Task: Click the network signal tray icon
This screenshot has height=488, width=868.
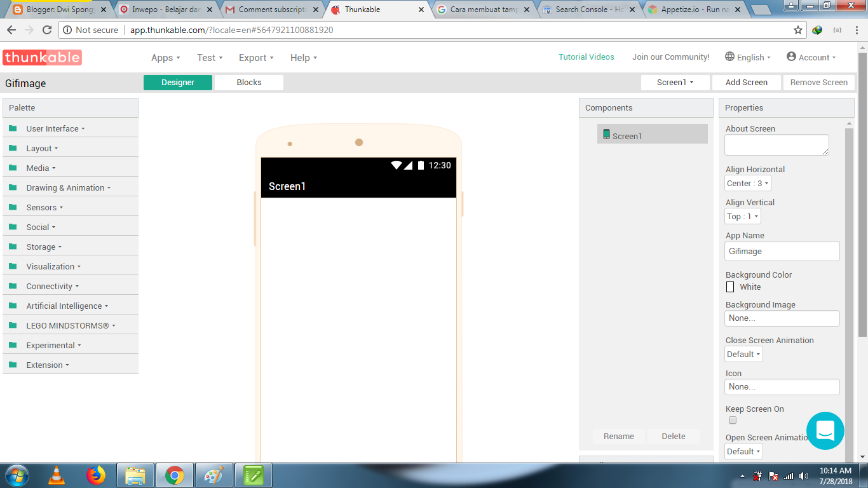Action: (x=789, y=476)
